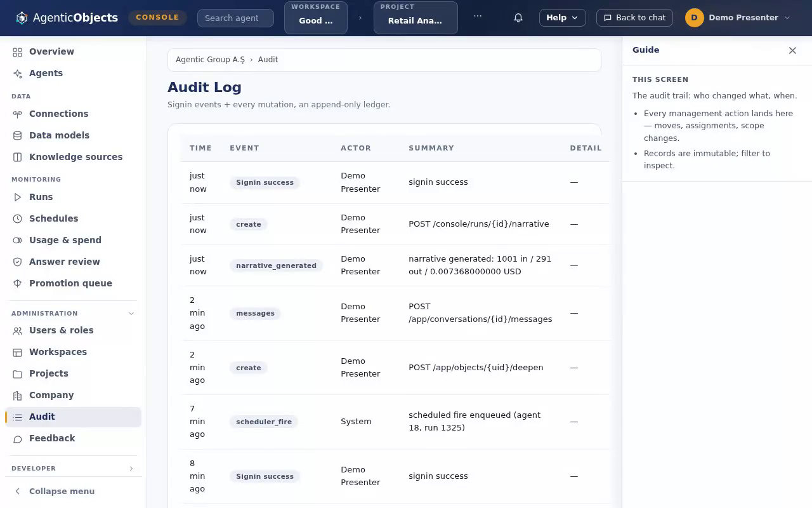Close the Guide panel

click(x=792, y=50)
